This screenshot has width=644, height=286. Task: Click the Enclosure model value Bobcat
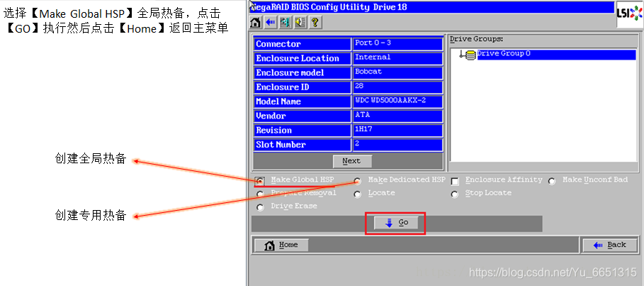click(x=397, y=73)
